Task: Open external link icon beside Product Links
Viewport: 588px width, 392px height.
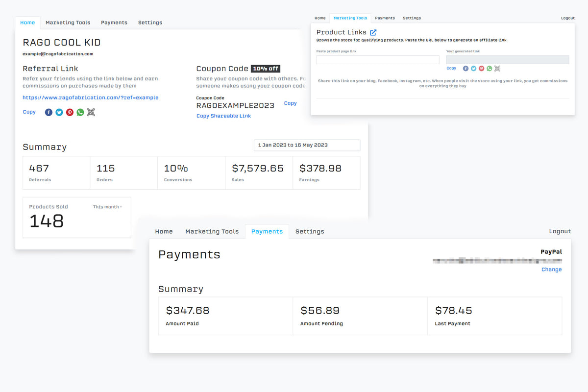Action: tap(373, 32)
